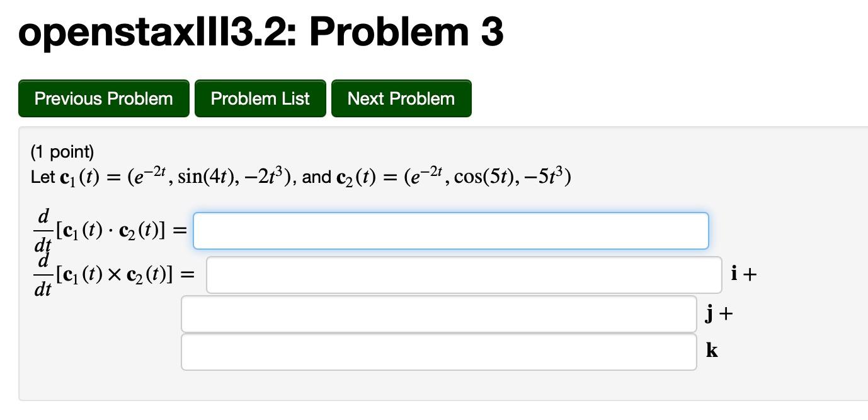Click the bold k label
Screen dimensions: 868x420
coord(712,352)
